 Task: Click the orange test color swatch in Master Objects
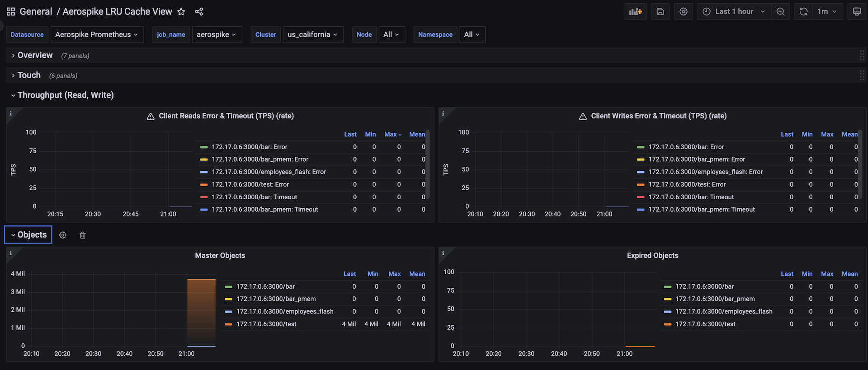228,324
